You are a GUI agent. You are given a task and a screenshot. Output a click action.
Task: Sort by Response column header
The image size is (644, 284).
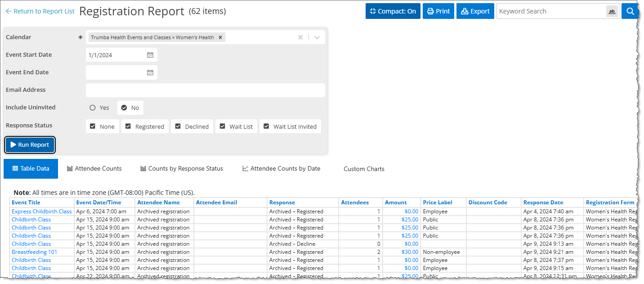click(282, 203)
